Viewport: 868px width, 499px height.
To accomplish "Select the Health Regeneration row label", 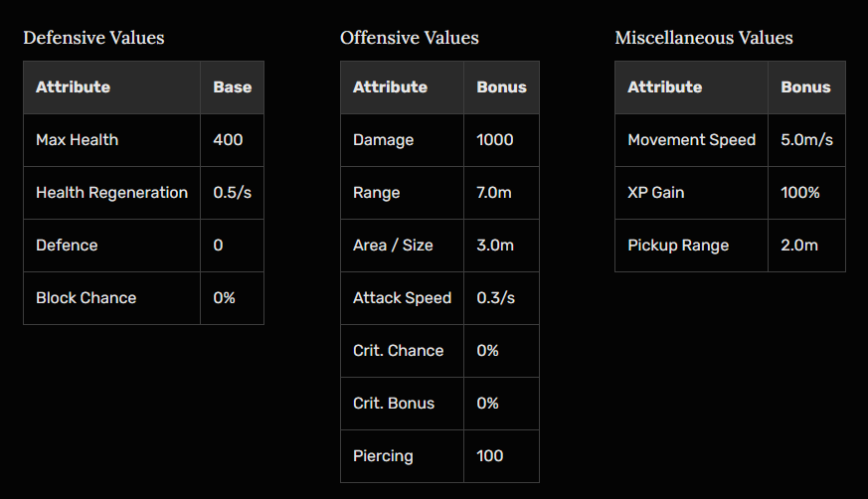I will (111, 193).
